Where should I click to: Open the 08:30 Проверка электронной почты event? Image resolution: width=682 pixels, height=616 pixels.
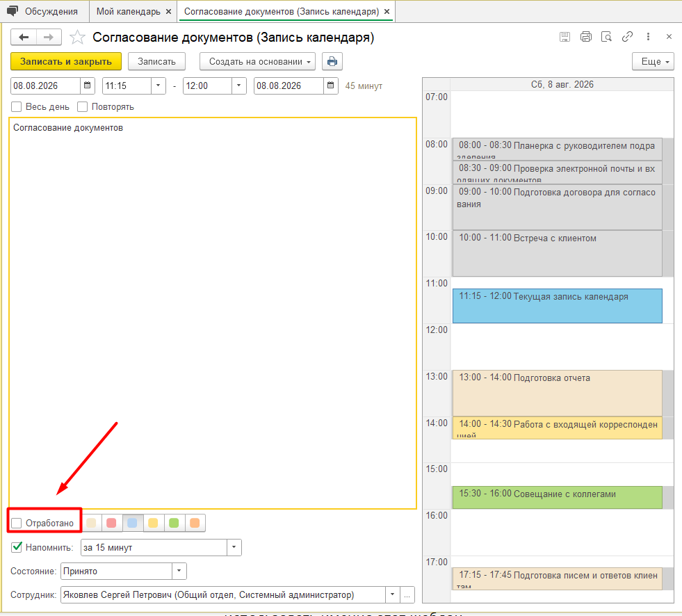[557, 172]
